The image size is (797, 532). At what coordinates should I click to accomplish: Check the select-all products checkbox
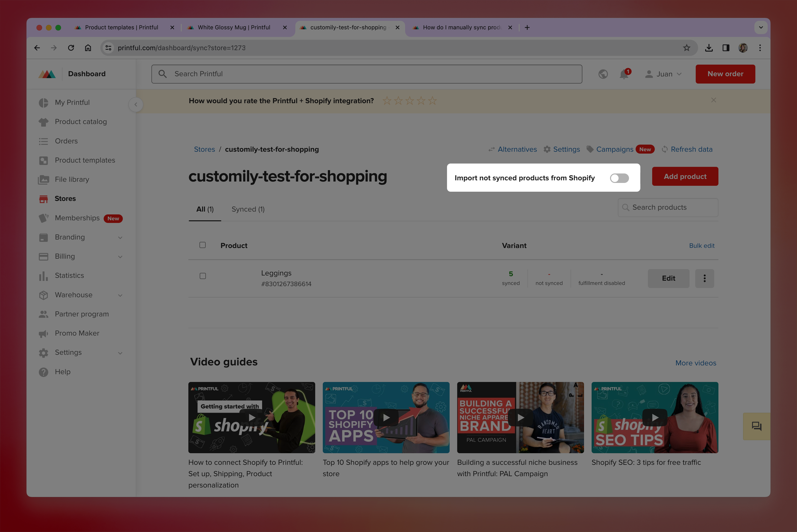click(203, 245)
